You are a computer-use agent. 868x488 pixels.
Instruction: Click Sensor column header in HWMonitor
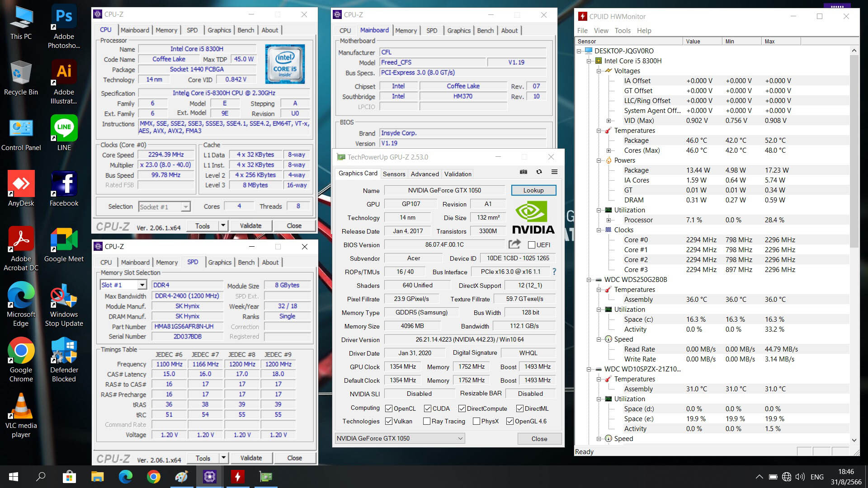coord(628,41)
